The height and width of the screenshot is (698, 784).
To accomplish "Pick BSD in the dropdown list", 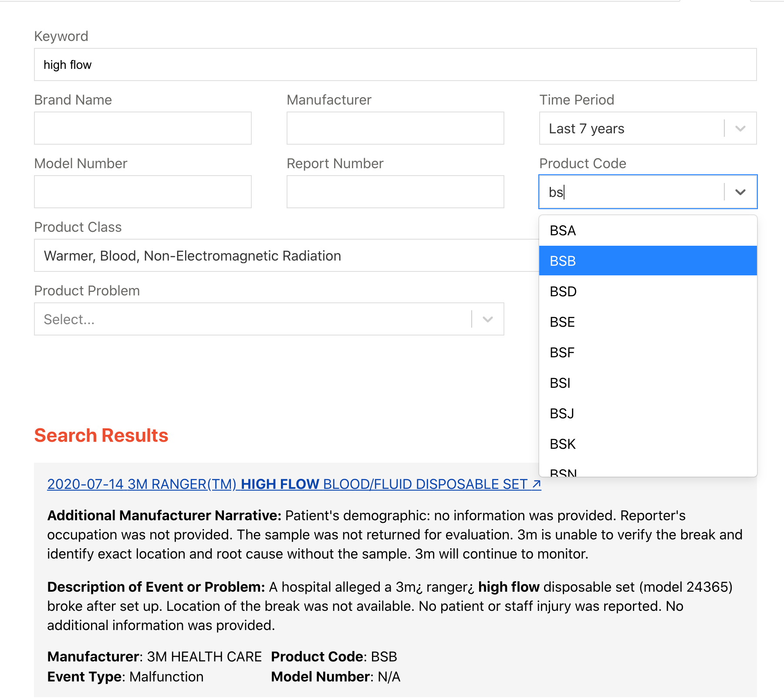I will 647,291.
